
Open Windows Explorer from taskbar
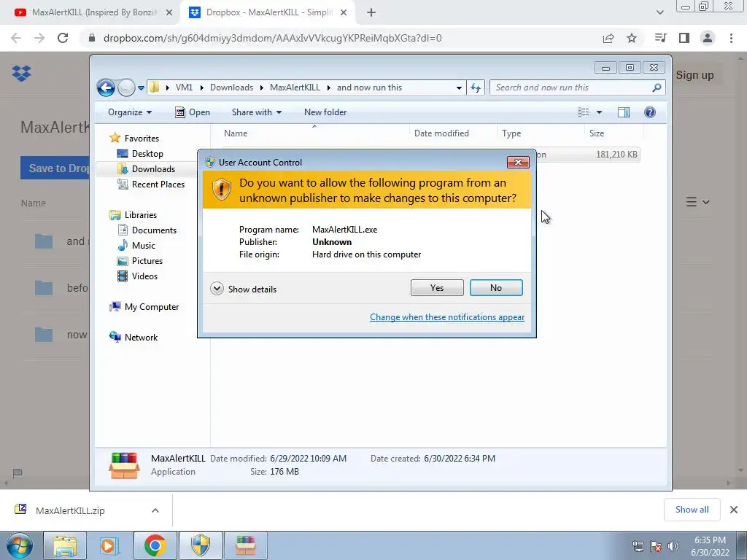pyautogui.click(x=65, y=545)
